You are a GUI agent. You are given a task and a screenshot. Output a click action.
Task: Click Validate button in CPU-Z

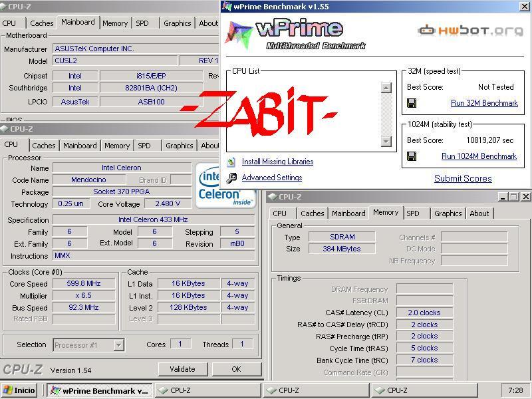pos(182,369)
